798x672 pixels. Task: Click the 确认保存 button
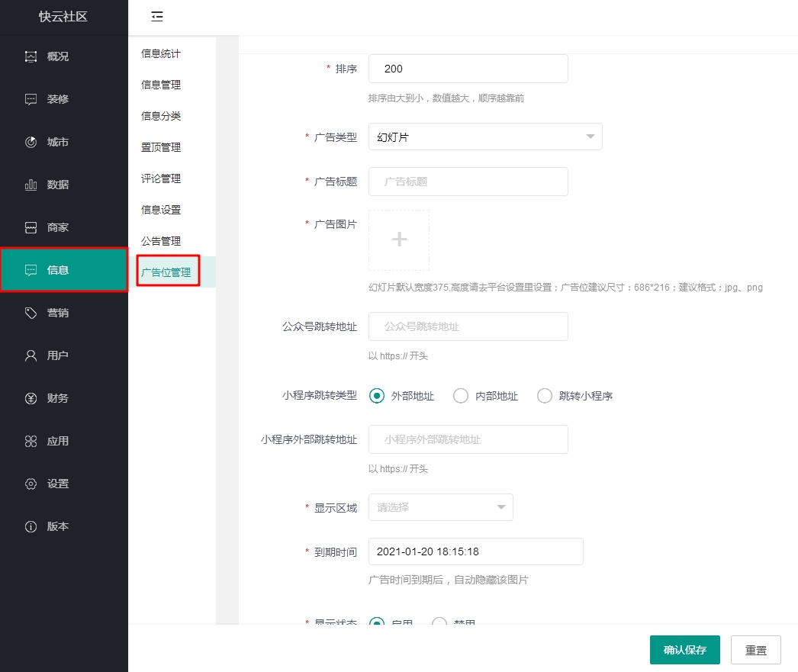(x=684, y=650)
